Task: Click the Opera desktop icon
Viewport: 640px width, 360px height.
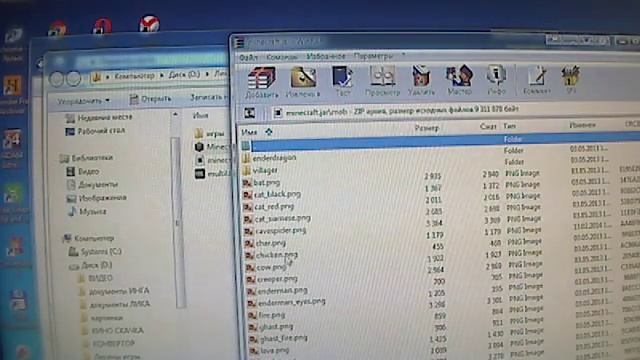Action: click(x=102, y=26)
